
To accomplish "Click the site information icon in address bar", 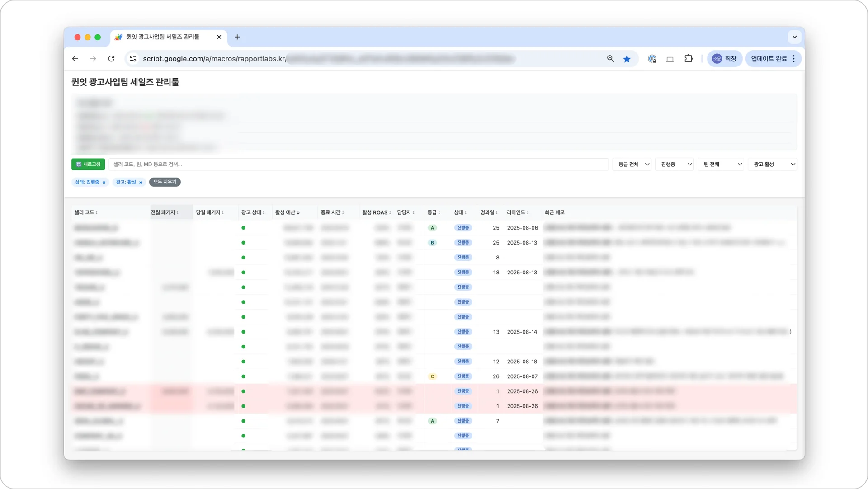I will (x=132, y=59).
